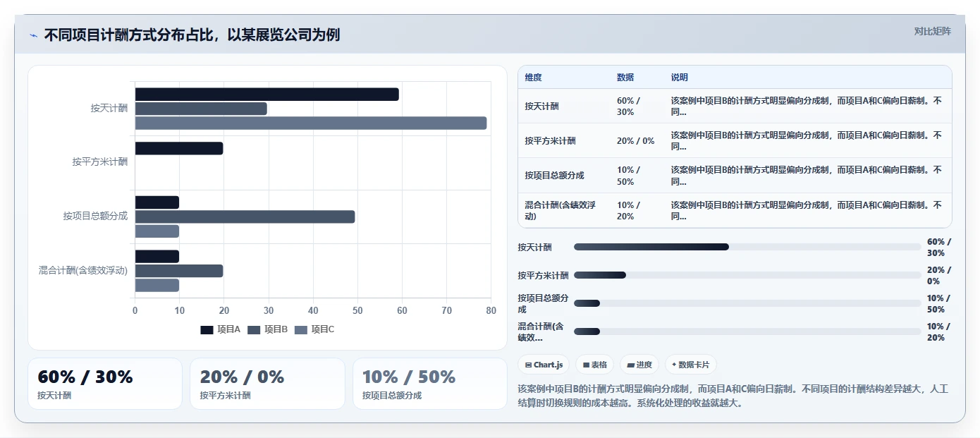Toggle the 项目A legend swatch

click(x=207, y=329)
